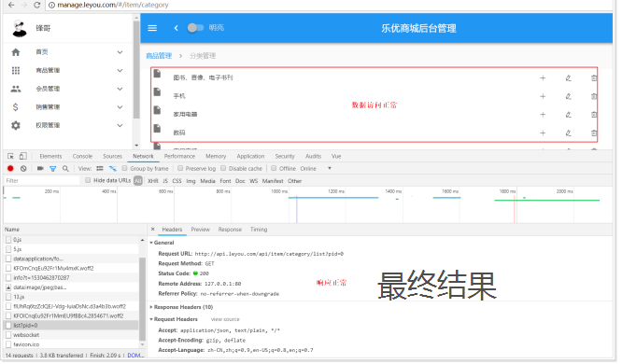Edit the 图书、音像、电子书刊 category

[568, 78]
